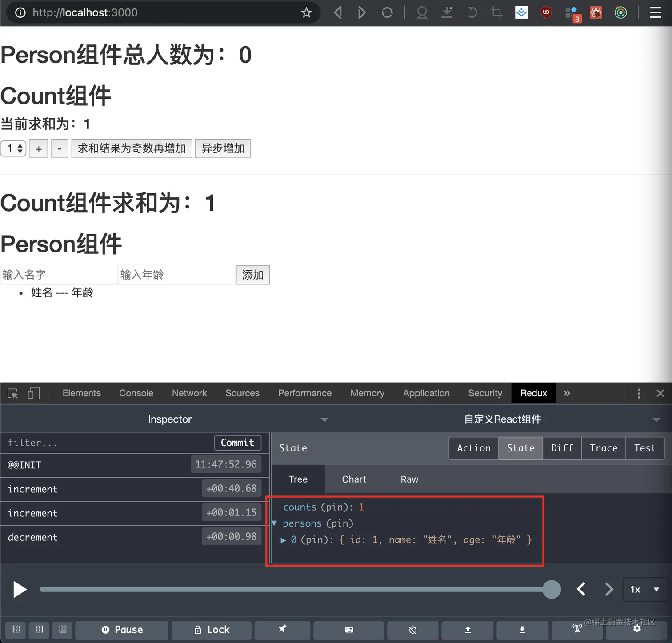The width and height of the screenshot is (672, 643).
Task: Switch inspector view to Test
Action: tap(645, 448)
